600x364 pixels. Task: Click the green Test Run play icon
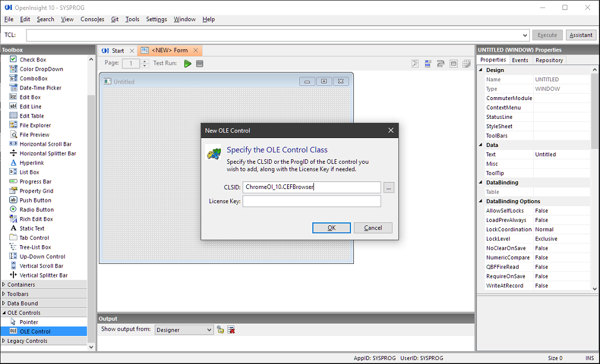(x=187, y=63)
